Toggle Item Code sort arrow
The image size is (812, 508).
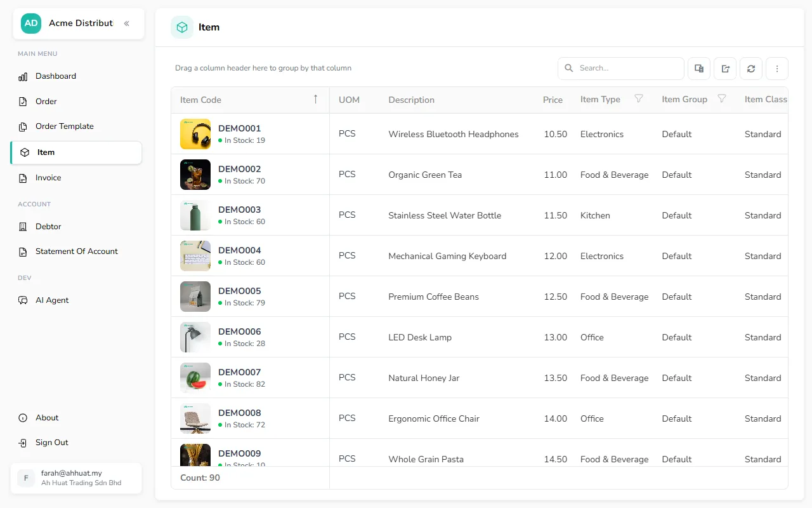coord(315,99)
